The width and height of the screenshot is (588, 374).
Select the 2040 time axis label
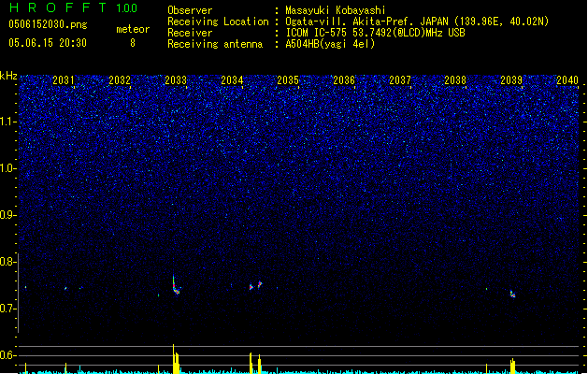click(567, 80)
